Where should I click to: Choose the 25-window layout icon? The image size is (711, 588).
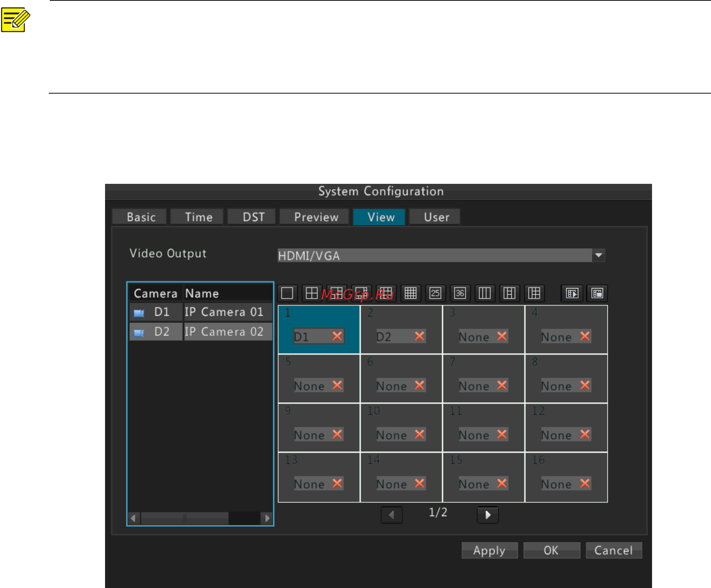(x=435, y=293)
